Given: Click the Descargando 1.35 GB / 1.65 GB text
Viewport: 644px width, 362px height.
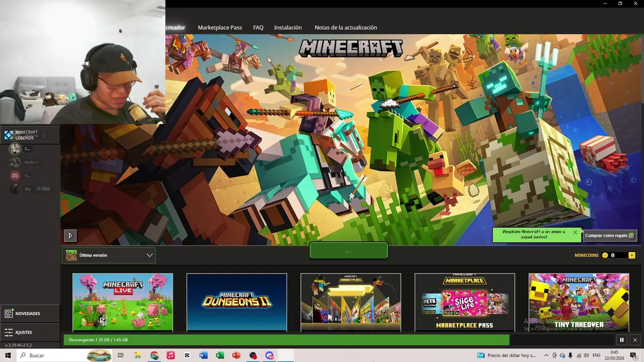Looking at the screenshot, I should 98,340.
